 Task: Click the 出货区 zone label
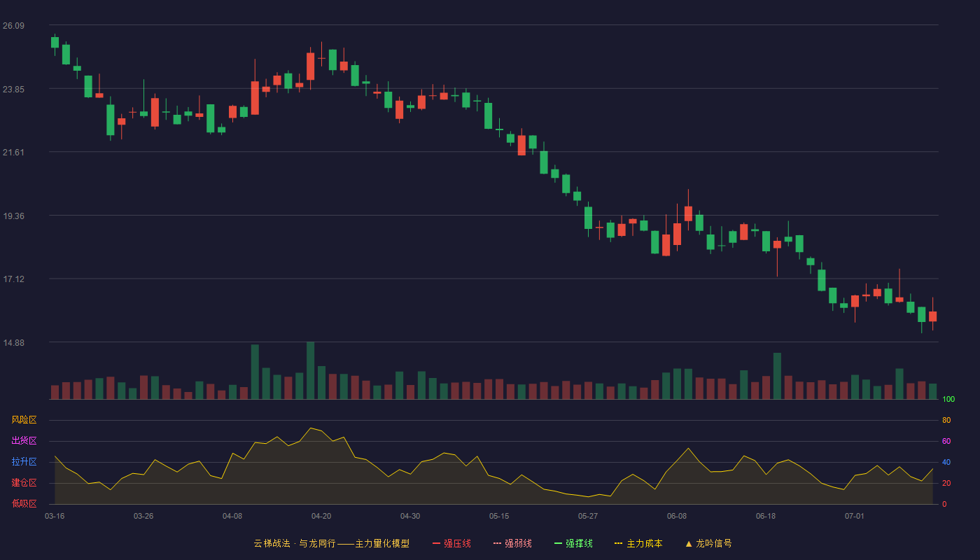[x=24, y=441]
